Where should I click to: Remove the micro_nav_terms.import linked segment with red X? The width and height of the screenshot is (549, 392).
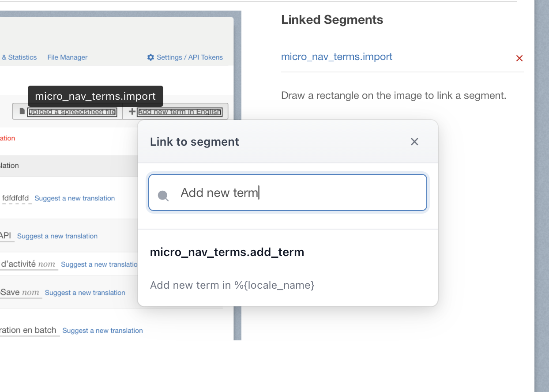[x=519, y=58]
